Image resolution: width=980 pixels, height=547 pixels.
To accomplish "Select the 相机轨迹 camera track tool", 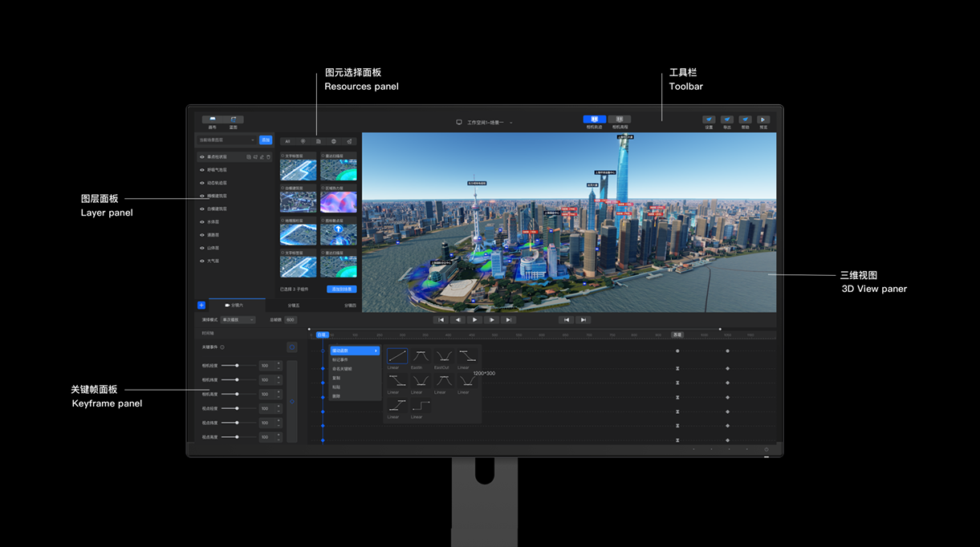I will click(x=595, y=120).
